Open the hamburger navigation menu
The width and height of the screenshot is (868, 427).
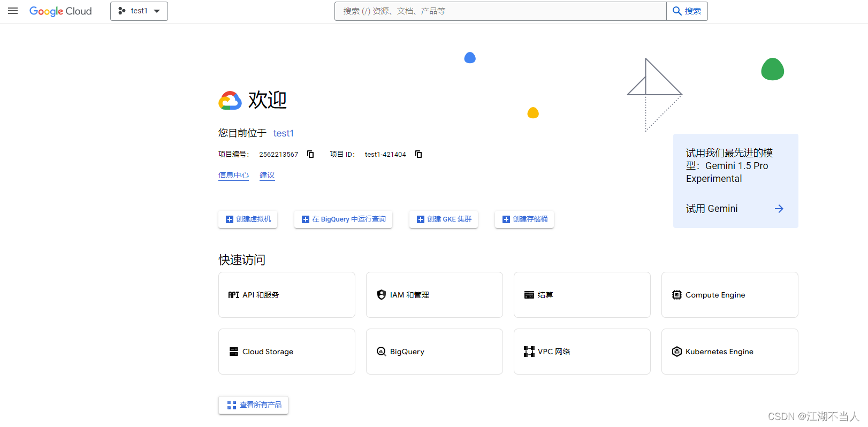(13, 11)
